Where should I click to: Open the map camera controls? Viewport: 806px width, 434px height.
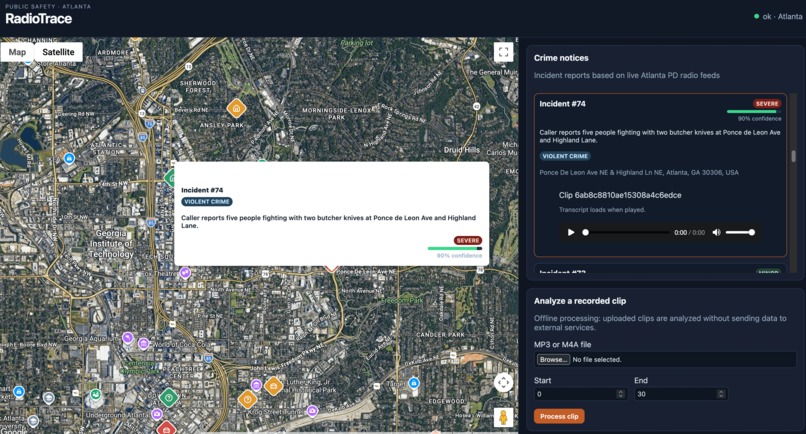(x=503, y=382)
